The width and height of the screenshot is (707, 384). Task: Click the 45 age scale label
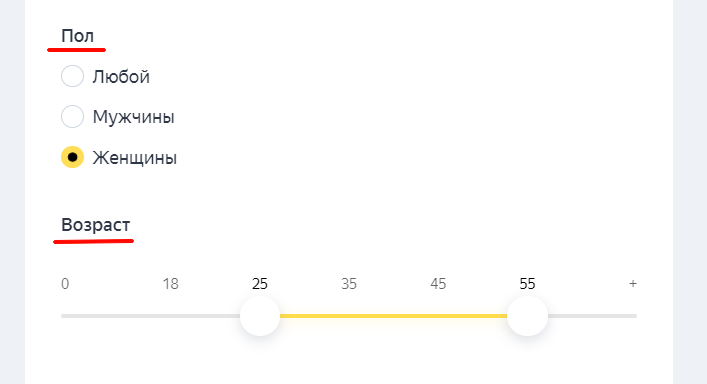(x=438, y=284)
